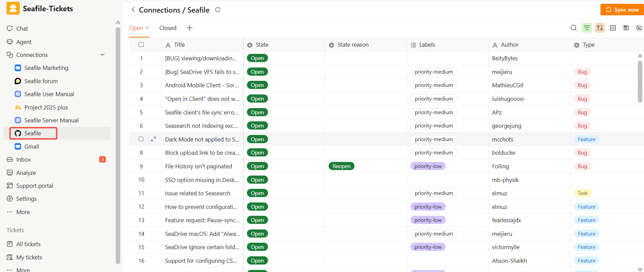
Task: Click the search magnifier icon
Action: point(574,28)
